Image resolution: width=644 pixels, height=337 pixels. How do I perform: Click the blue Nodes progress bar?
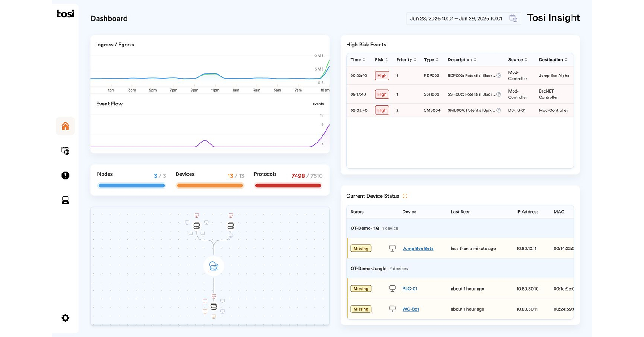pos(131,185)
